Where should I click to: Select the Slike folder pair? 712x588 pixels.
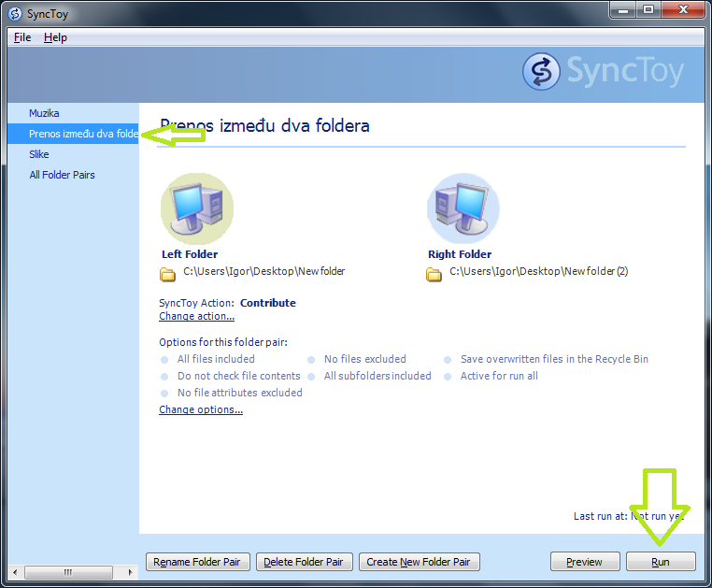39,154
